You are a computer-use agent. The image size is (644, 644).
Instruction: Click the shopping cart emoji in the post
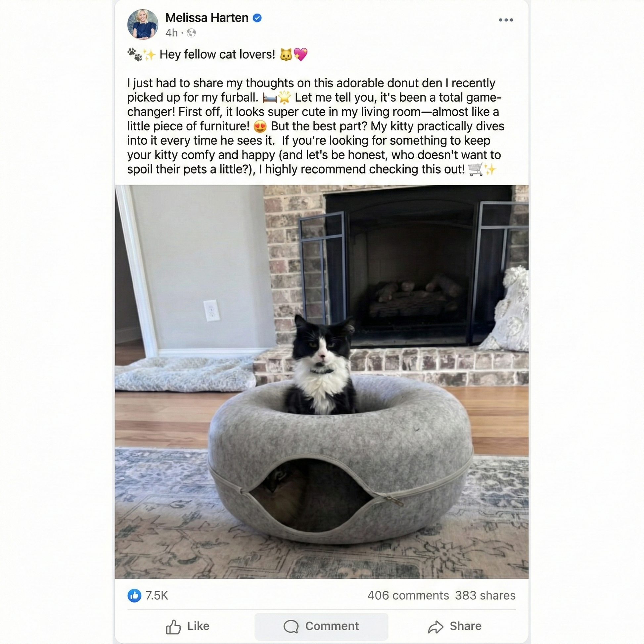point(475,170)
